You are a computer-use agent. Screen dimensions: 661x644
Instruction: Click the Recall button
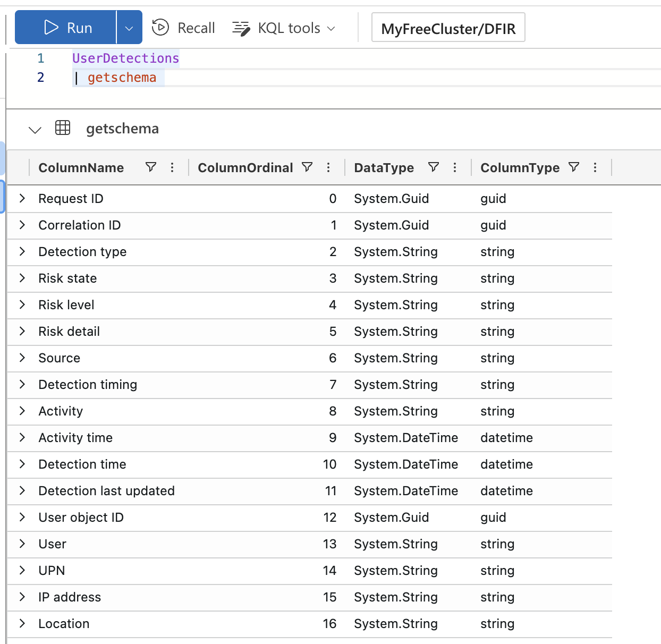184,28
